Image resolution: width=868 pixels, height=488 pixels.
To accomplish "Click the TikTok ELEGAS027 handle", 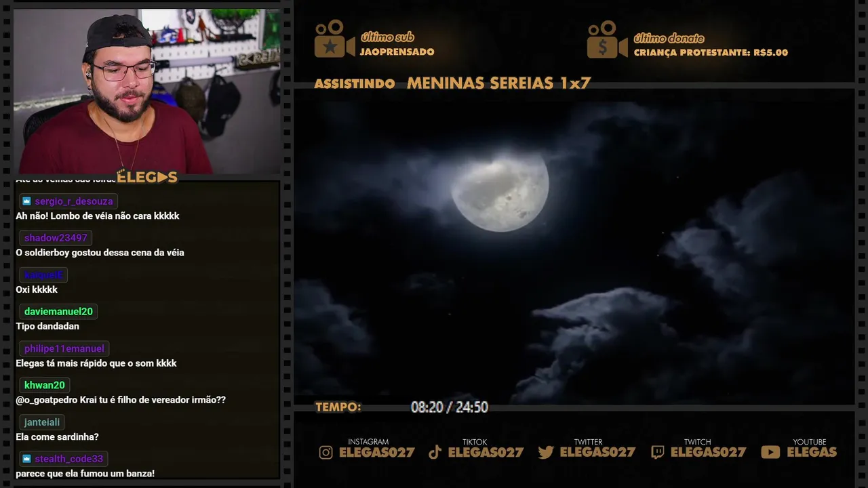I will coord(486,453).
